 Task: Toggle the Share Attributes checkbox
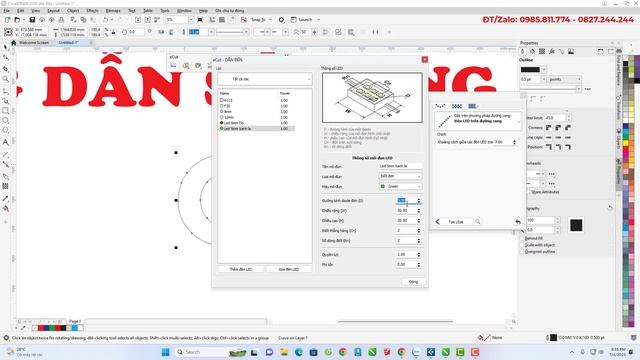[529, 192]
